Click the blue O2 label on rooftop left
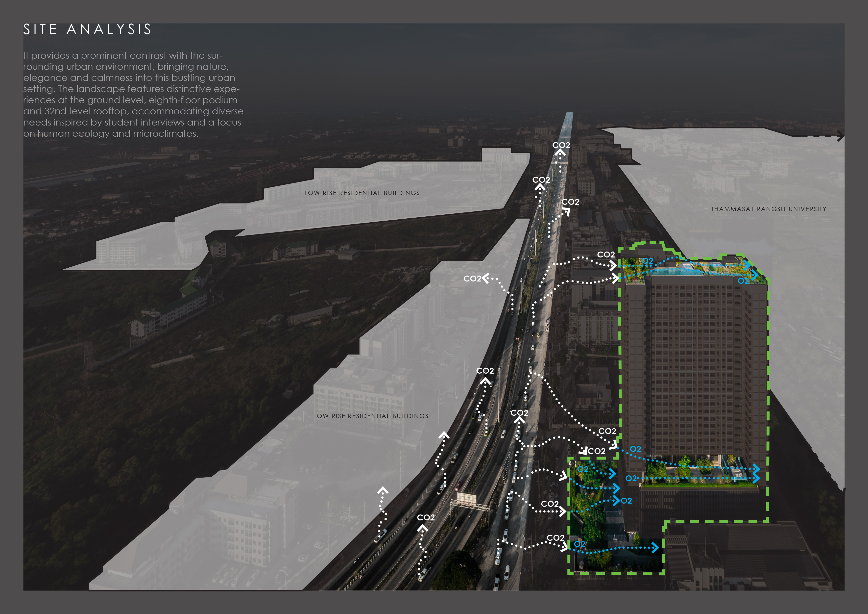The width and height of the screenshot is (868, 614). pyautogui.click(x=648, y=261)
